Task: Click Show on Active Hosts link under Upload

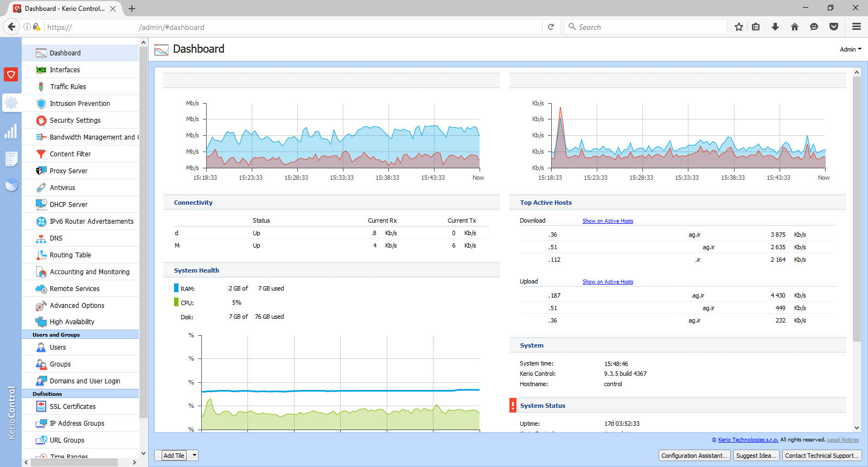Action: tap(608, 282)
